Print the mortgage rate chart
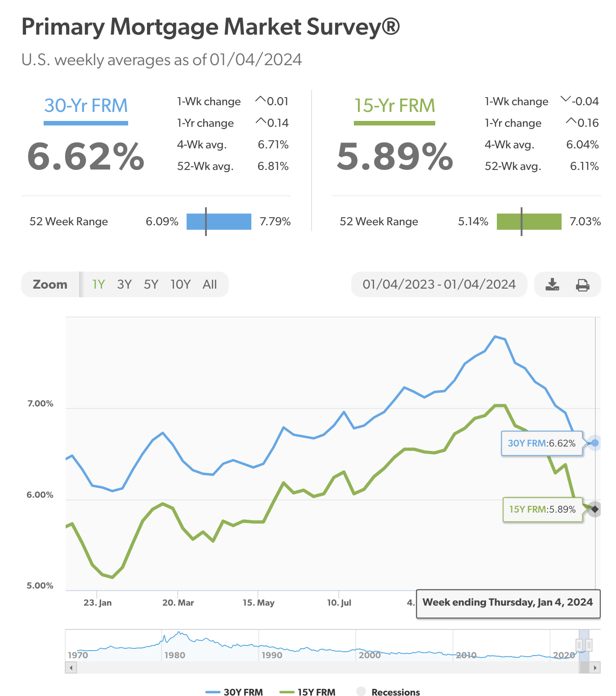Viewport: 616px width, 696px height. point(583,285)
